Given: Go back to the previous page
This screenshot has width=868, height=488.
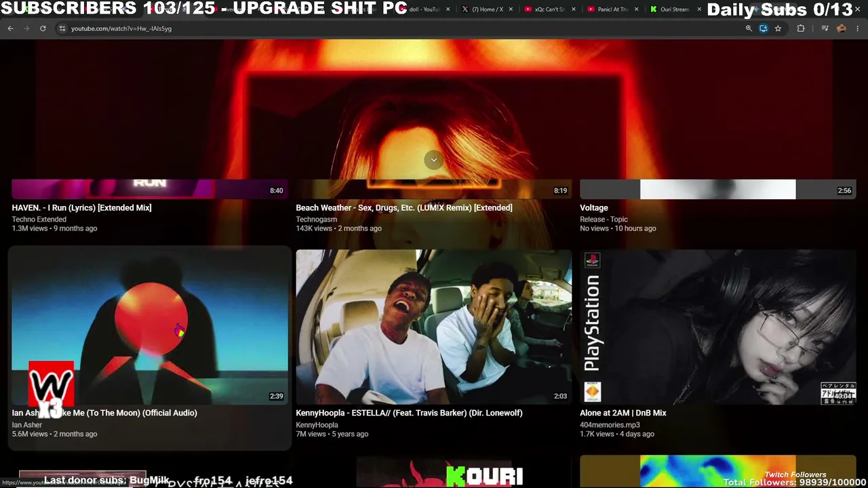Looking at the screenshot, I should click(x=10, y=28).
